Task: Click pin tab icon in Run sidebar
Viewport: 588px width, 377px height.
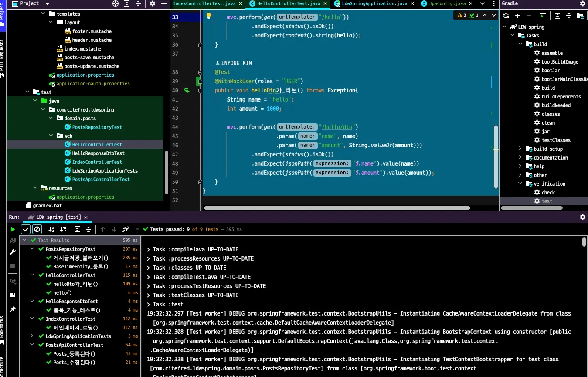Action: 13,309
